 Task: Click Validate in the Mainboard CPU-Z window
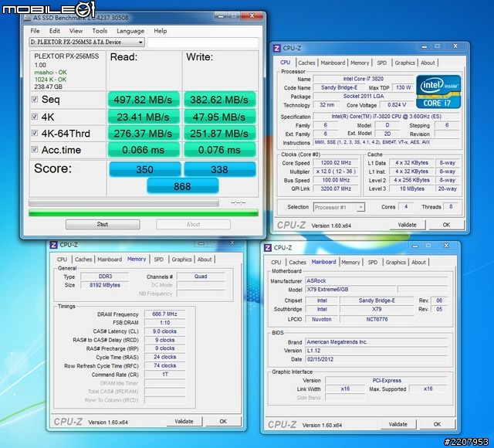coord(398,424)
